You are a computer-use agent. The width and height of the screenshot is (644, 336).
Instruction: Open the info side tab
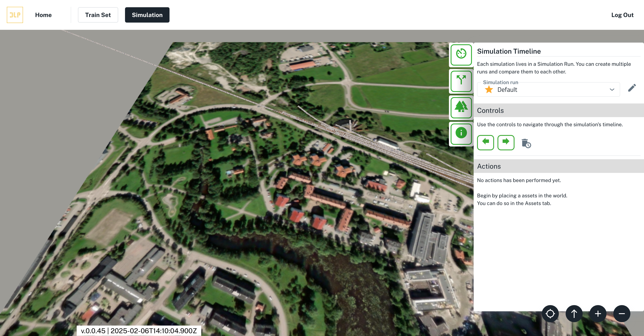click(461, 134)
